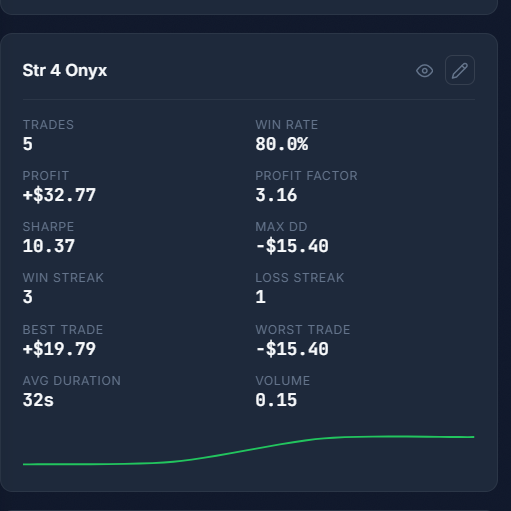Click the Trades count value 5

pos(28,144)
